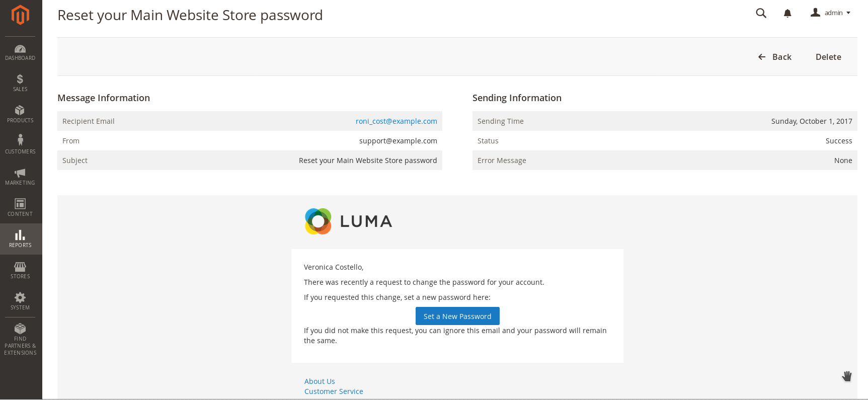Open the Reports menu item
The height and width of the screenshot is (400, 868).
[x=20, y=238]
